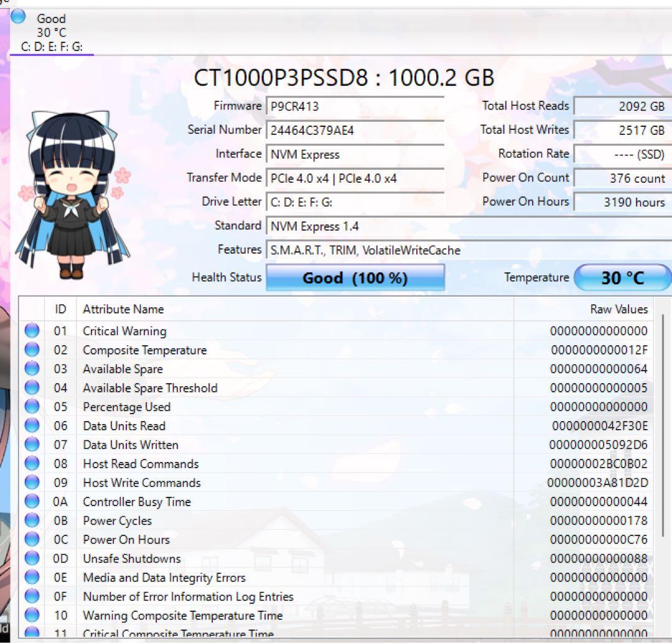Viewport: 672px width, 643px height.
Task: Click the status icon next to Power Cycles
Action: point(32,520)
